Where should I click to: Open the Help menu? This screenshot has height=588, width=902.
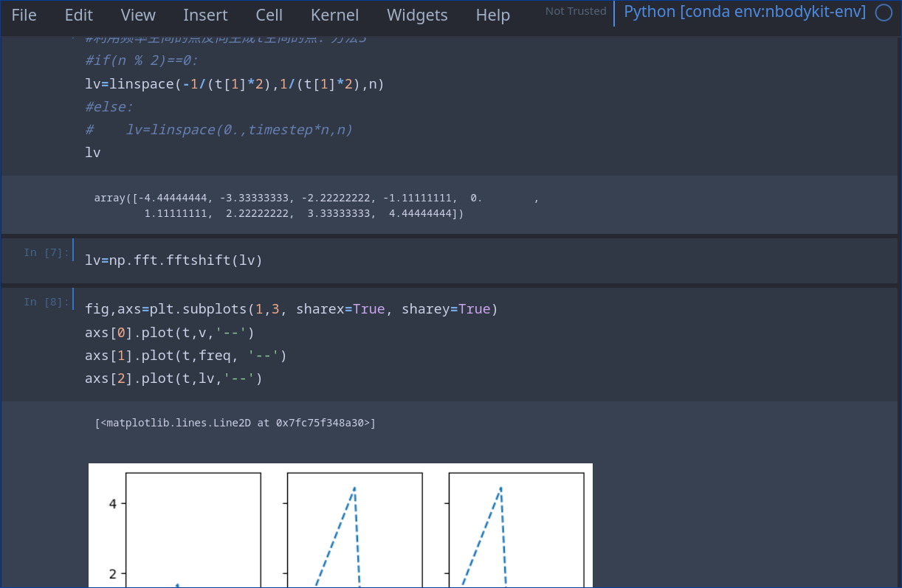pos(492,14)
